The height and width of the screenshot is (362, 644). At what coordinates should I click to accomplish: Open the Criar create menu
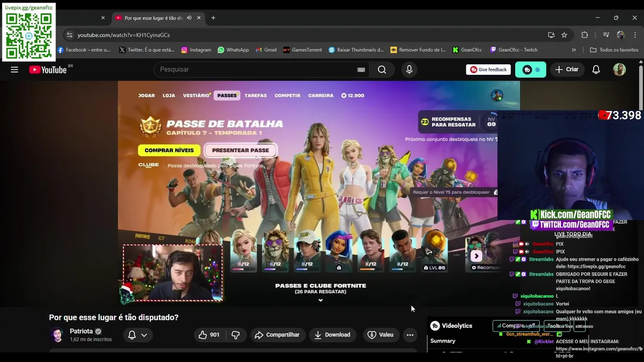click(567, 70)
